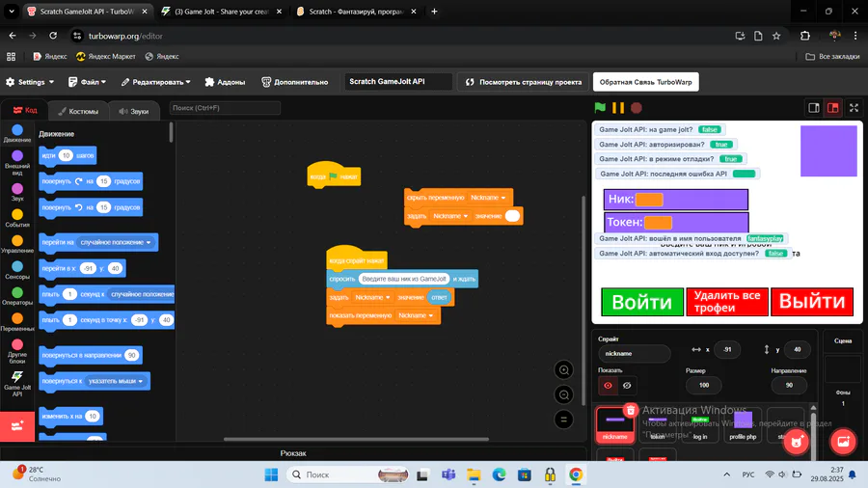This screenshot has width=868, height=488.
Task: Open Nickname dropdown in скрыть переменную block
Action: 488,198
